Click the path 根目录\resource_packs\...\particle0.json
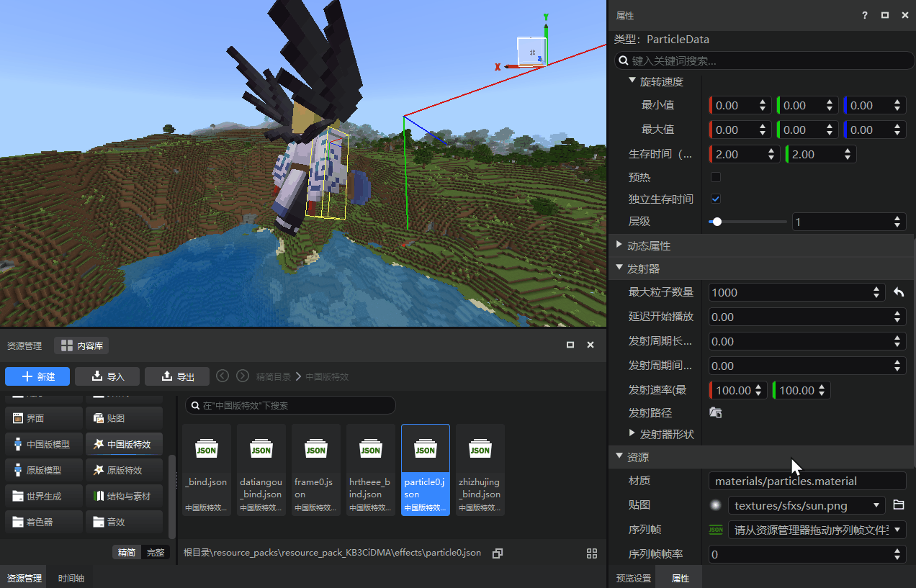The image size is (916, 588). 332,553
